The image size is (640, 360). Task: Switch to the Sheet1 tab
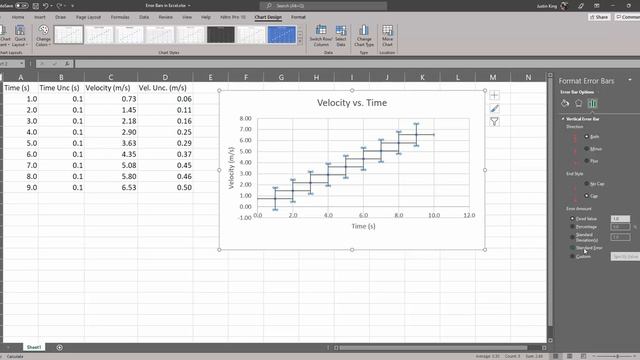pyautogui.click(x=34, y=347)
